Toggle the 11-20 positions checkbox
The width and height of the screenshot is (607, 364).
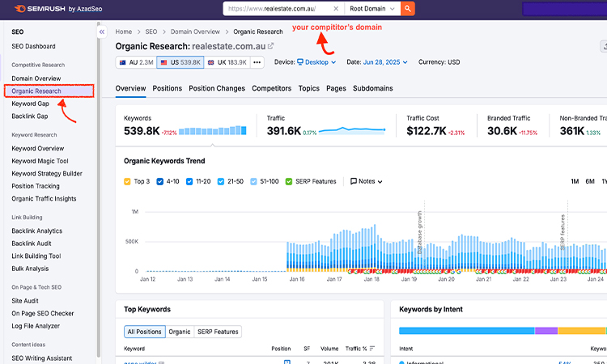(x=189, y=181)
